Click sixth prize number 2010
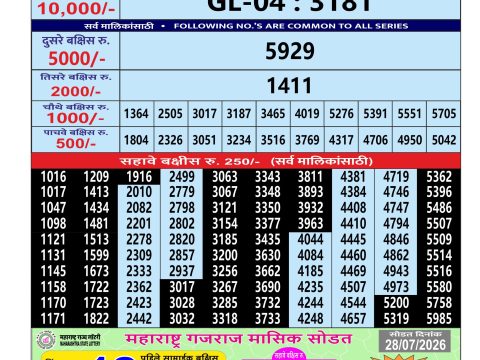480x360 pixels. [139, 192]
